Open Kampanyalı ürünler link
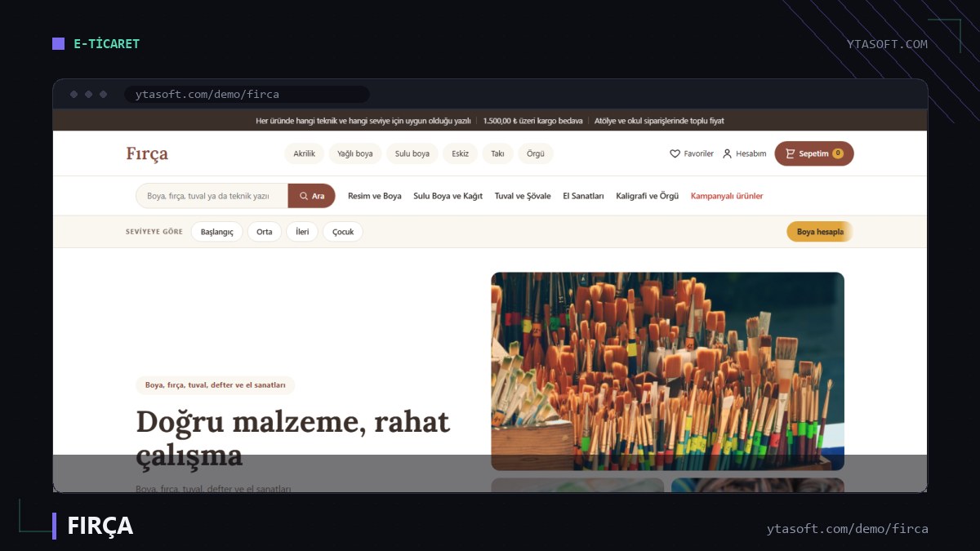980x551 pixels. point(727,196)
